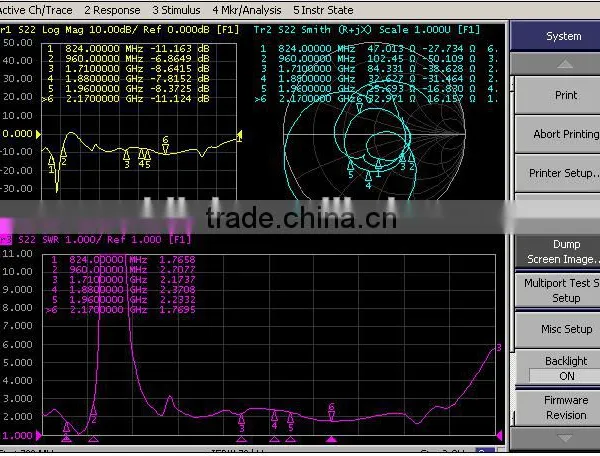The height and width of the screenshot is (456, 600).
Task: Open the 3 Stimulus menu
Action: (x=176, y=10)
